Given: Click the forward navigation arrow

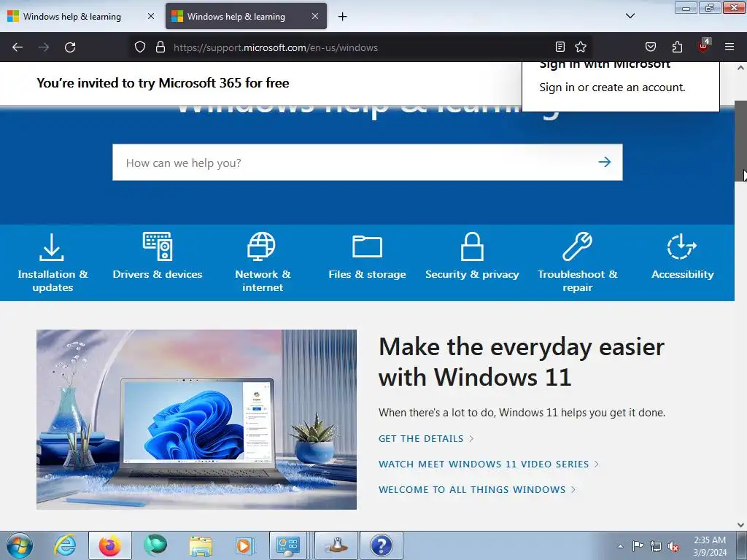Looking at the screenshot, I should [x=44, y=47].
